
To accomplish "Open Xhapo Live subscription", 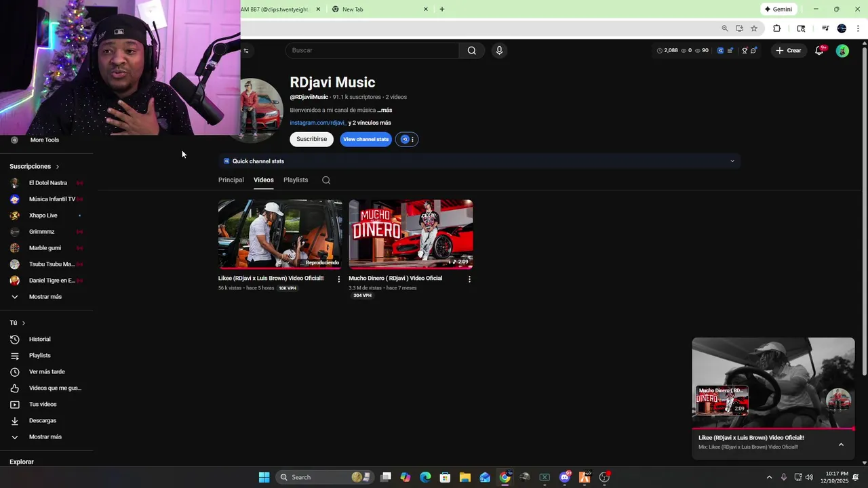I will tap(46, 216).
